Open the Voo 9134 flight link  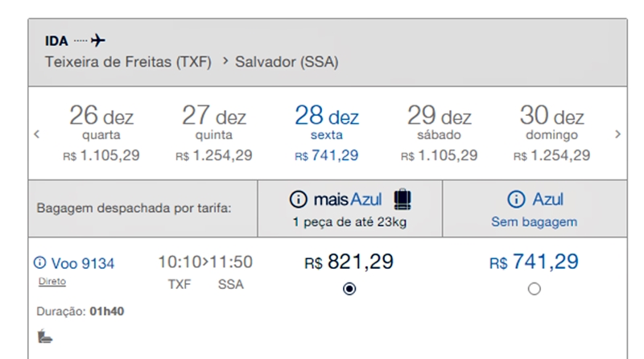[x=83, y=263]
